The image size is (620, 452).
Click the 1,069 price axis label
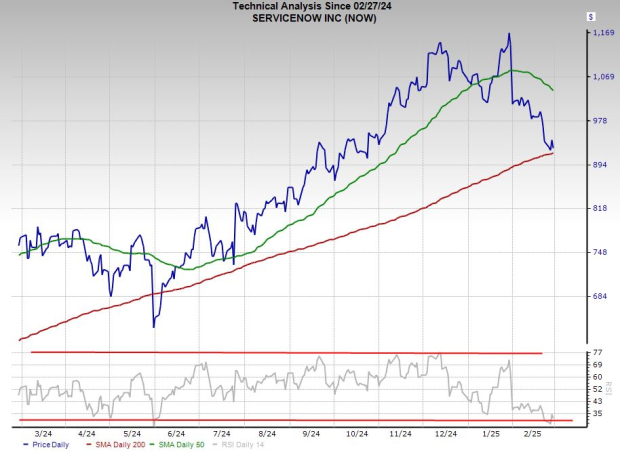click(603, 77)
